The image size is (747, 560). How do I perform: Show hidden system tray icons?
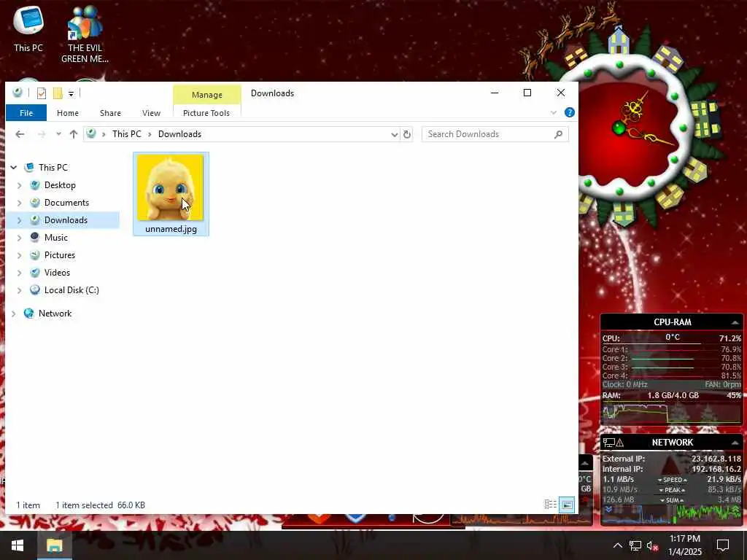[x=617, y=545]
